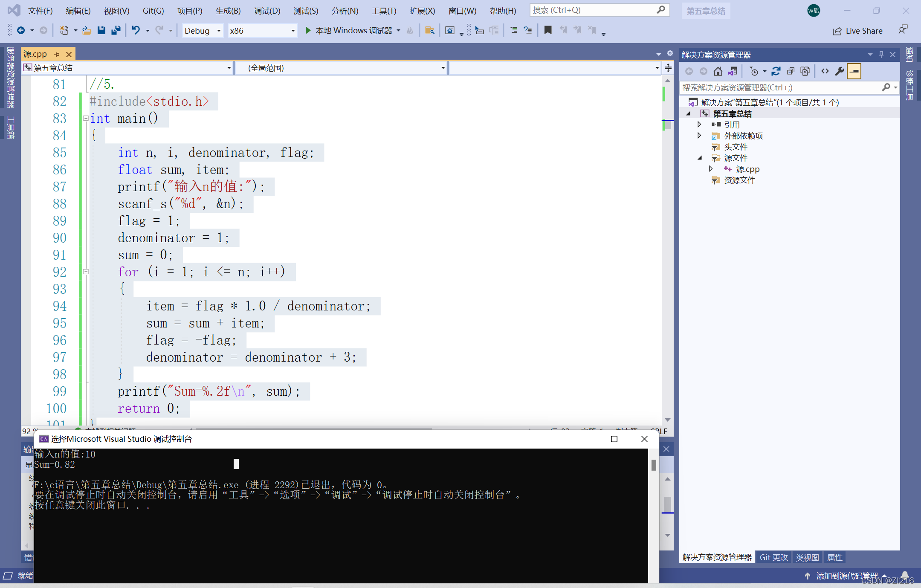Switch to the Git 更改 tab
The height and width of the screenshot is (588, 921).
click(773, 557)
